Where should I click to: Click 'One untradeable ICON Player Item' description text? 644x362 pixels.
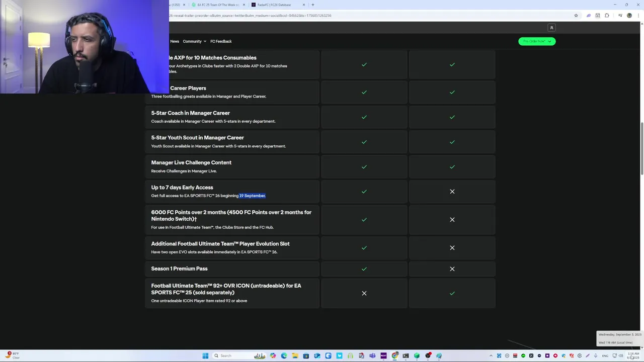point(199,301)
